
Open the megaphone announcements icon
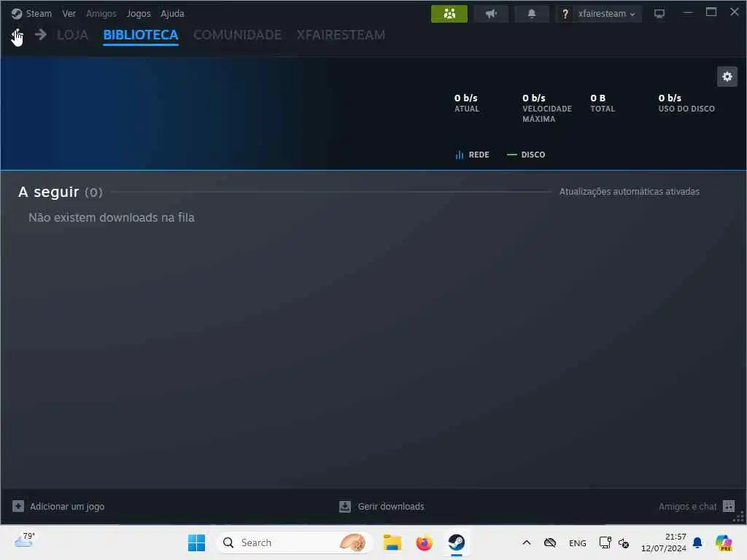(x=491, y=13)
